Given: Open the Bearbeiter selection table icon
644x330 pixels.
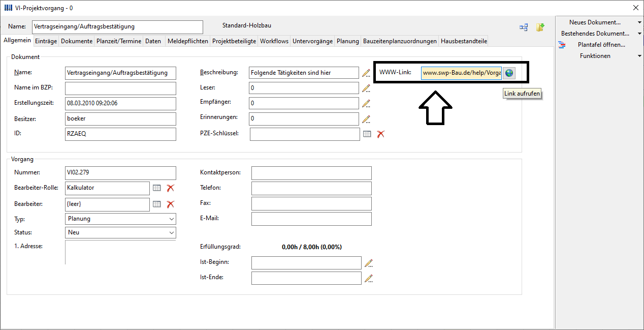Looking at the screenshot, I should point(157,204).
